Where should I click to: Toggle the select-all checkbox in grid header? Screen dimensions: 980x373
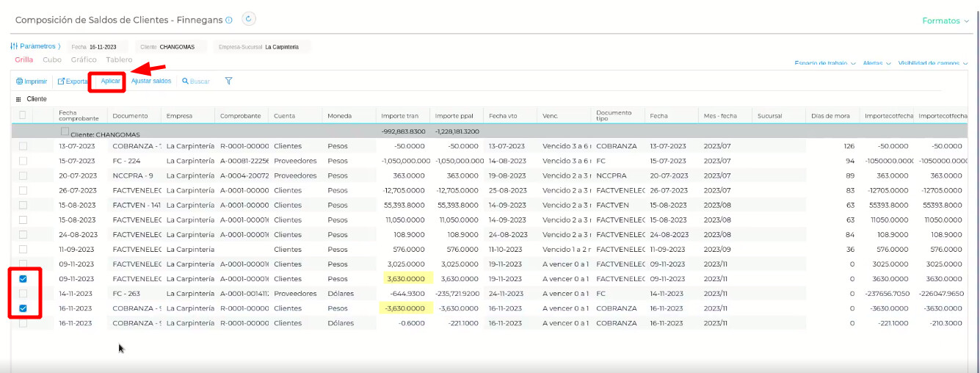pyautogui.click(x=23, y=115)
